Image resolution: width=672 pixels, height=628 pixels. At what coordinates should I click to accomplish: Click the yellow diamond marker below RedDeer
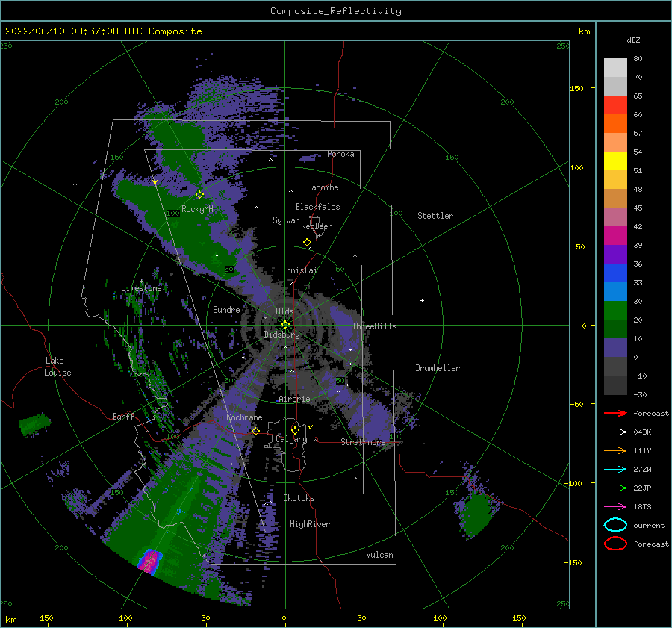(x=307, y=243)
